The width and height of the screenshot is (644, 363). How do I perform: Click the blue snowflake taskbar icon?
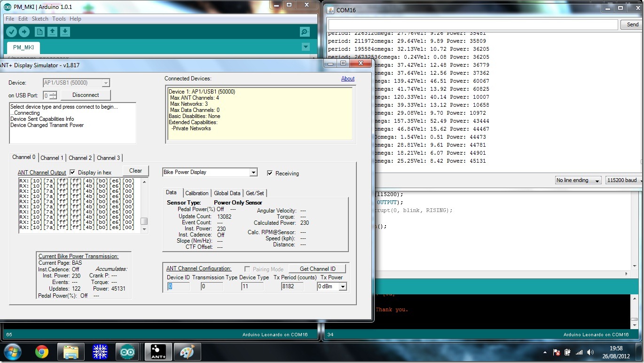tap(100, 352)
